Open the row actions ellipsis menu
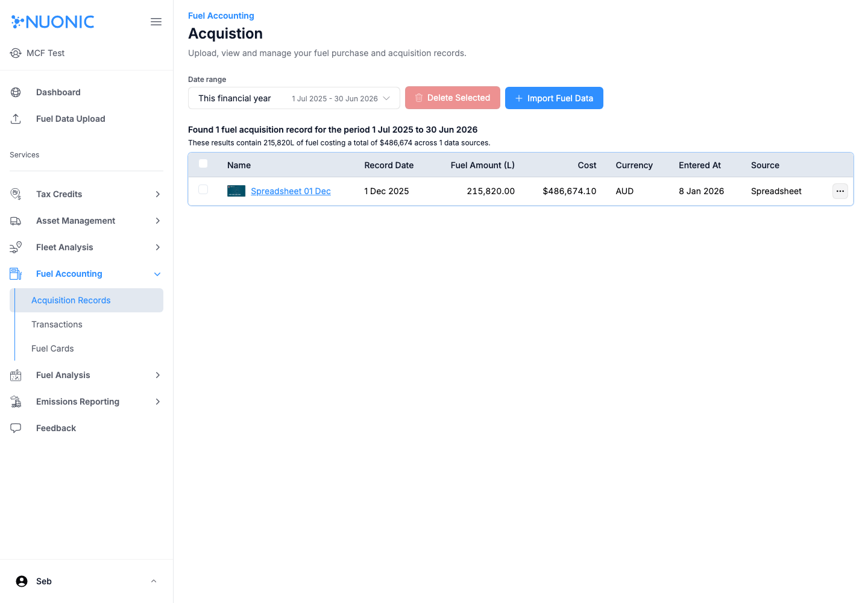The image size is (868, 603). (x=840, y=191)
